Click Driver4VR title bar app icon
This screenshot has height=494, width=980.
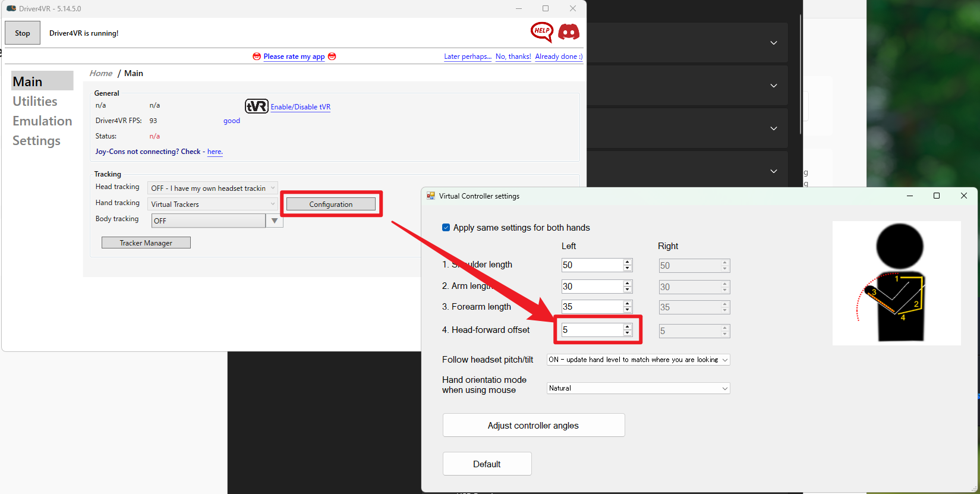[11, 8]
